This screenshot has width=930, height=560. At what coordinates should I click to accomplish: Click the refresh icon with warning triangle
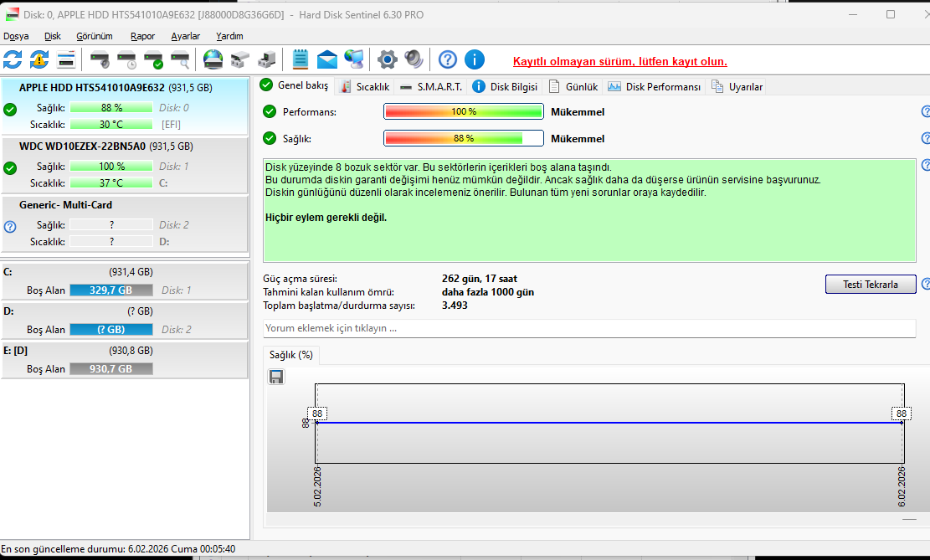pos(39,59)
